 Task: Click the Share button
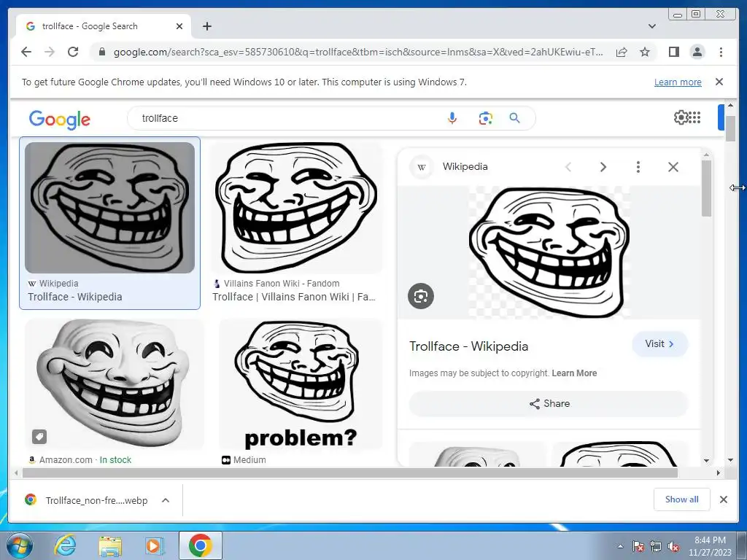(x=549, y=404)
